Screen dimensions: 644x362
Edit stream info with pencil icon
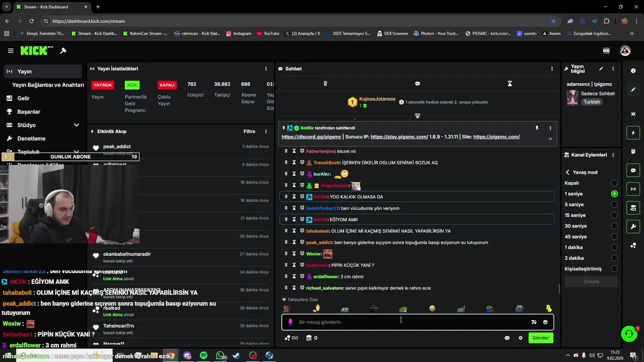click(x=601, y=69)
